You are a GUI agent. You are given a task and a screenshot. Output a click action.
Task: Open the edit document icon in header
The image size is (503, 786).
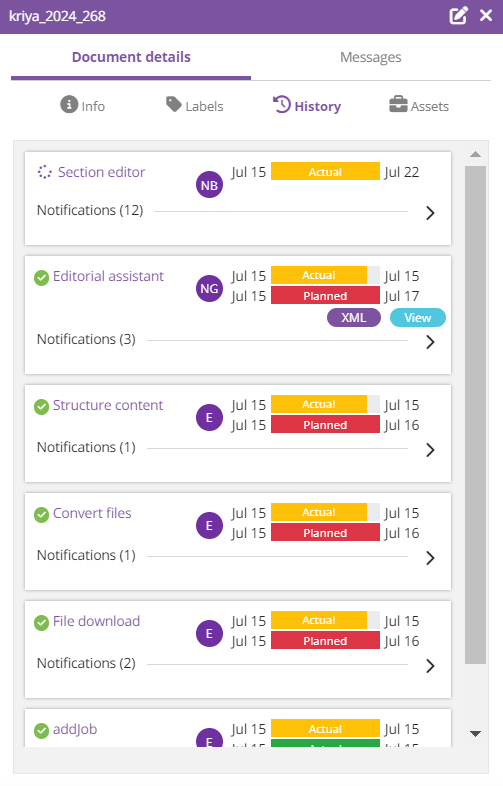coord(458,16)
